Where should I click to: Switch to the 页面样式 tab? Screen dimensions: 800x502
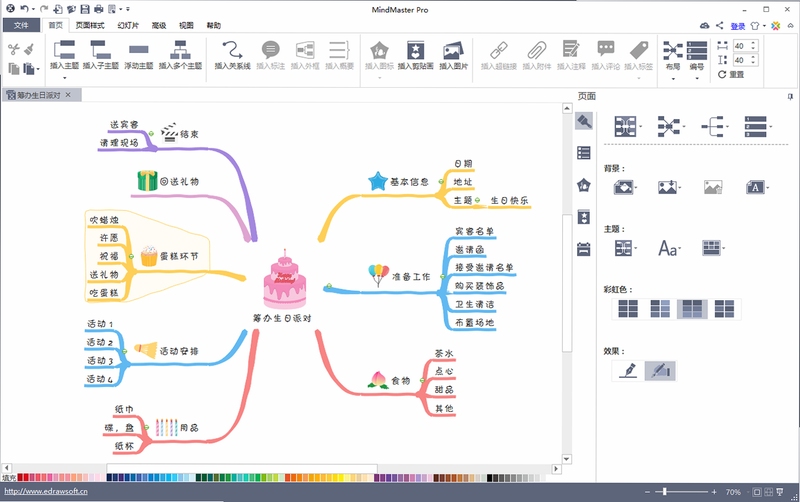point(90,25)
